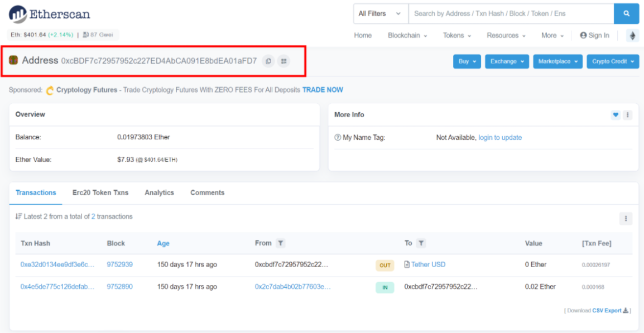644x333 pixels.
Task: Click the TRADE NOW sponsored link
Action: click(323, 90)
